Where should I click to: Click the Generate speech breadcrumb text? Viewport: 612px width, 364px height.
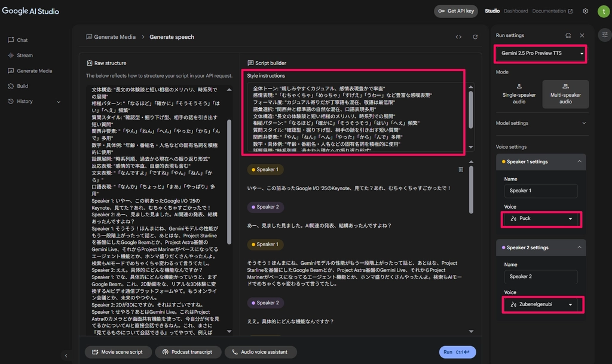coord(172,36)
